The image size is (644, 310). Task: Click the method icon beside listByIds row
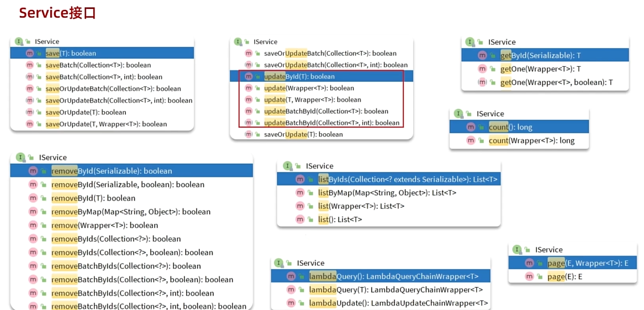[x=300, y=179]
